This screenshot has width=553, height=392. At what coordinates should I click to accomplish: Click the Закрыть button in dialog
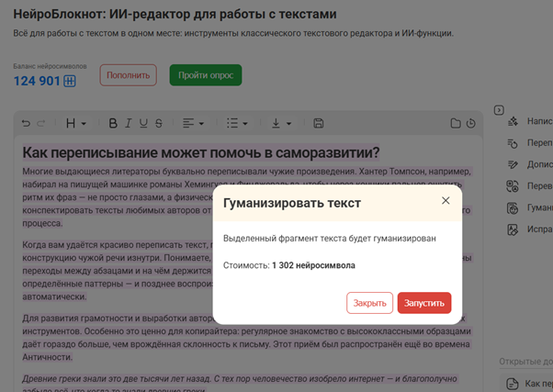[369, 303]
